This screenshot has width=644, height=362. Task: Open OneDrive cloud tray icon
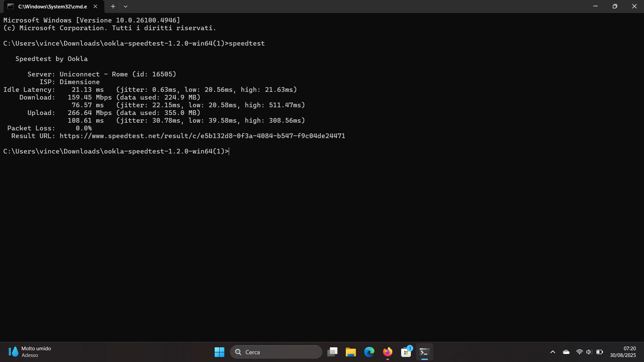(x=566, y=352)
